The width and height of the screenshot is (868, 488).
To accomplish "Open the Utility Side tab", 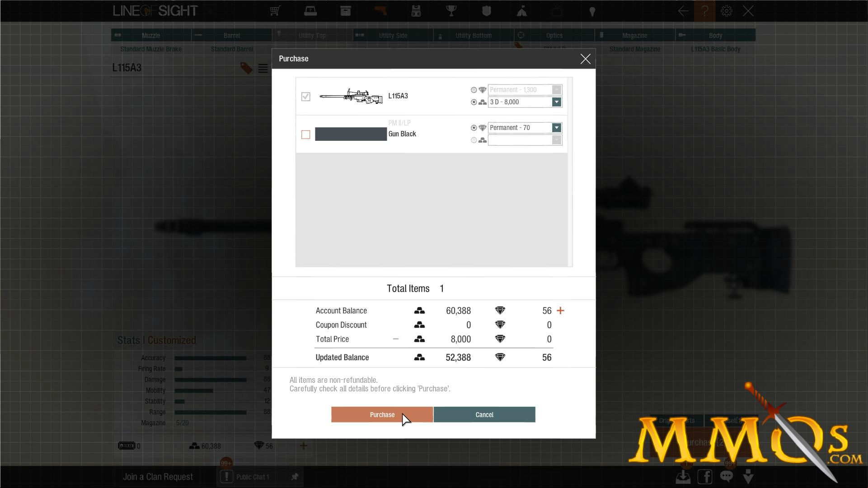I will [x=393, y=35].
